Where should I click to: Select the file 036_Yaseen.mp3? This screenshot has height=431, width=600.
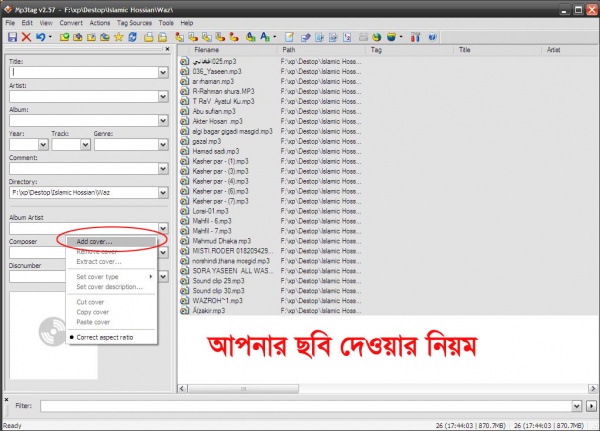217,71
